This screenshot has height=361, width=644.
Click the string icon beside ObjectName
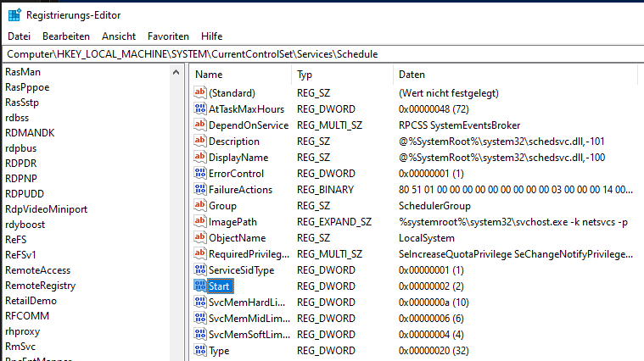(x=200, y=237)
